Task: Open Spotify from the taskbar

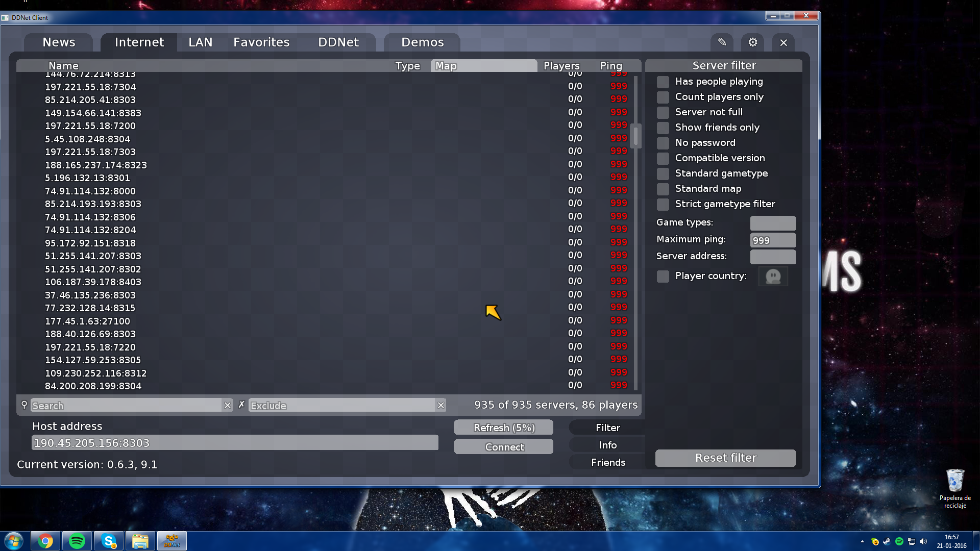Action: 77,541
